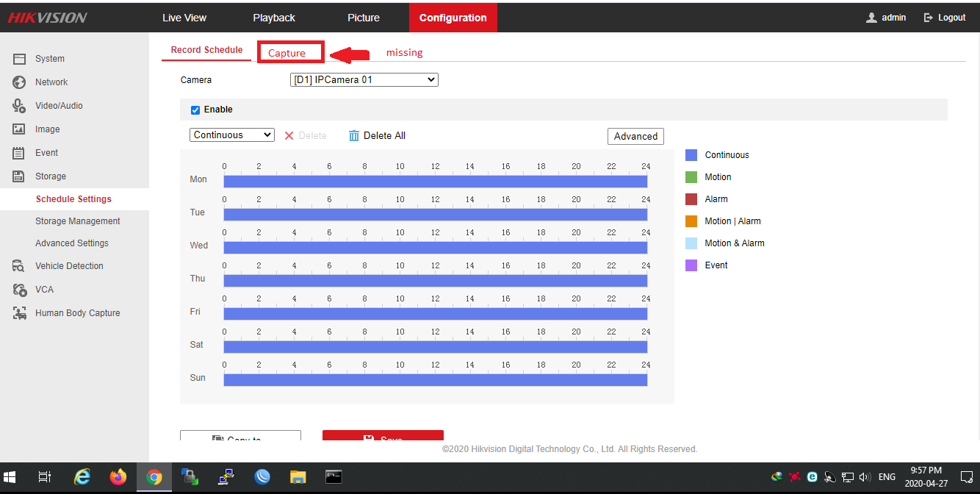Click the Vehicle Detection icon in sidebar

20,266
